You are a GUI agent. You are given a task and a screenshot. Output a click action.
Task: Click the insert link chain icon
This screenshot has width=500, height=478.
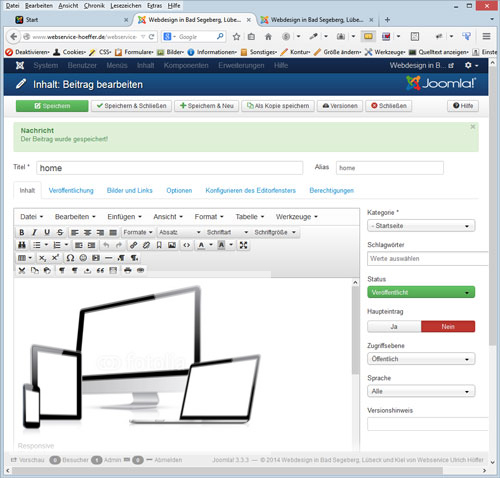coord(133,245)
